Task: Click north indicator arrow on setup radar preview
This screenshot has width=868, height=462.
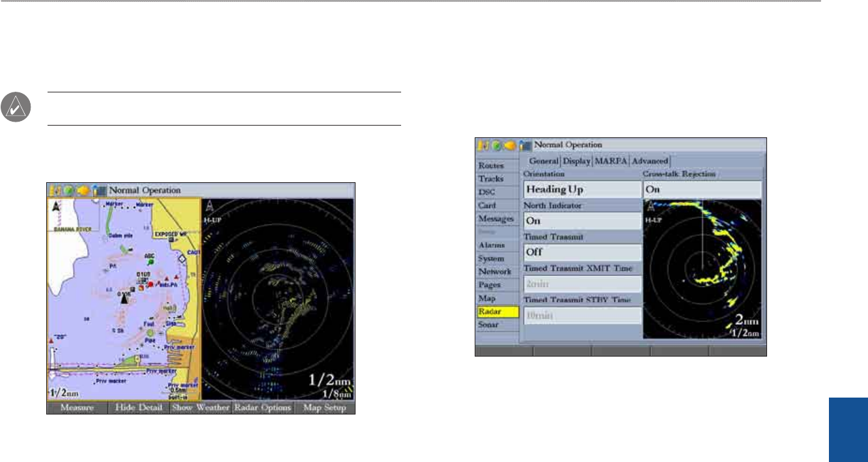Action: tap(649, 208)
